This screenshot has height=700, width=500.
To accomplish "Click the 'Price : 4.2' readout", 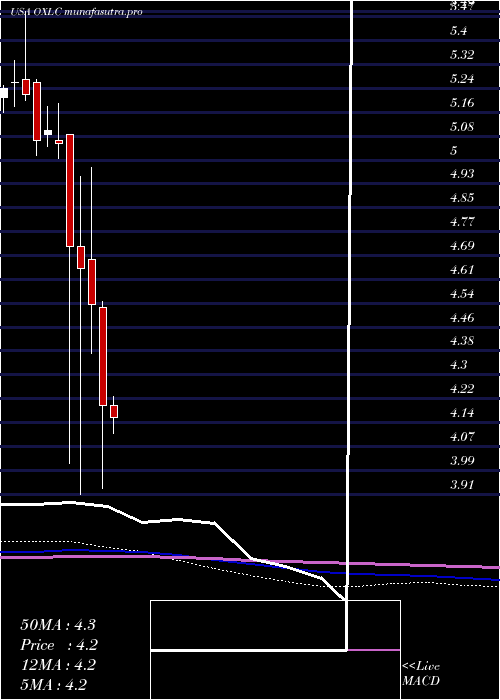I will (59, 645).
